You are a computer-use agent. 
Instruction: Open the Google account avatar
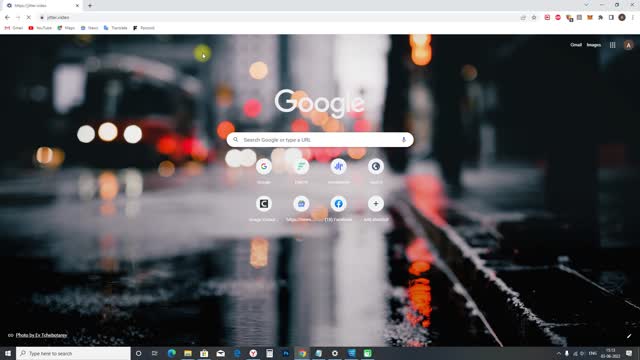[x=628, y=45]
